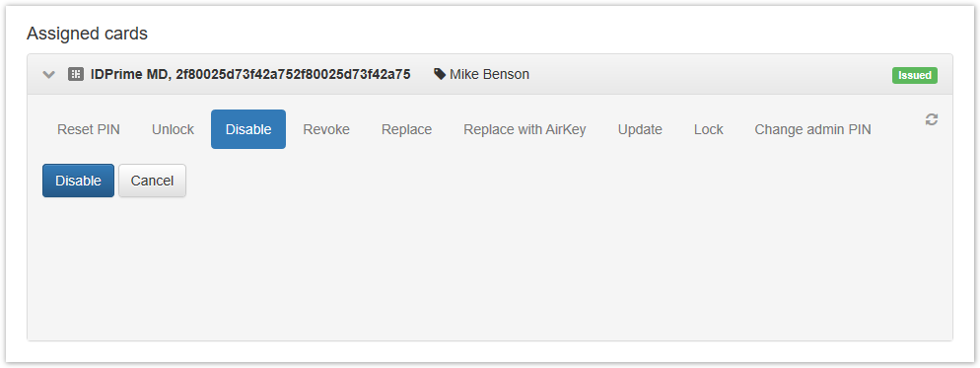Click the Cancel button

pyautogui.click(x=152, y=181)
